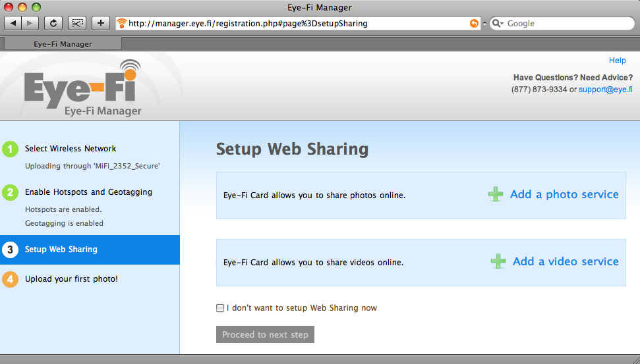Select the Eye-Fi Manager browser tab
This screenshot has height=364, width=640.
click(x=63, y=43)
